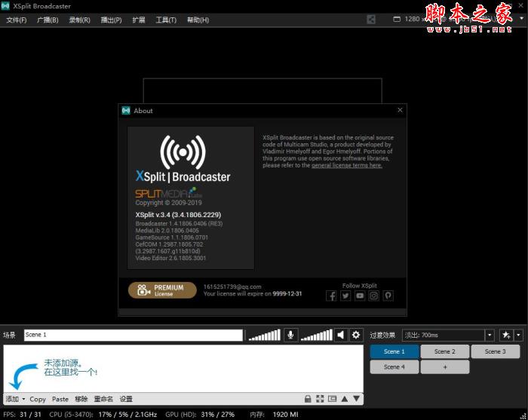Open XSplit's YouTube channel icon
Screen dimensions: 528x420
pos(360,296)
